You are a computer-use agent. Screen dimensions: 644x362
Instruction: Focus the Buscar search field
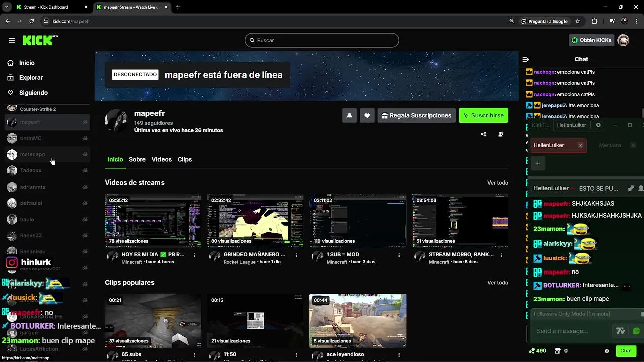[x=322, y=40]
